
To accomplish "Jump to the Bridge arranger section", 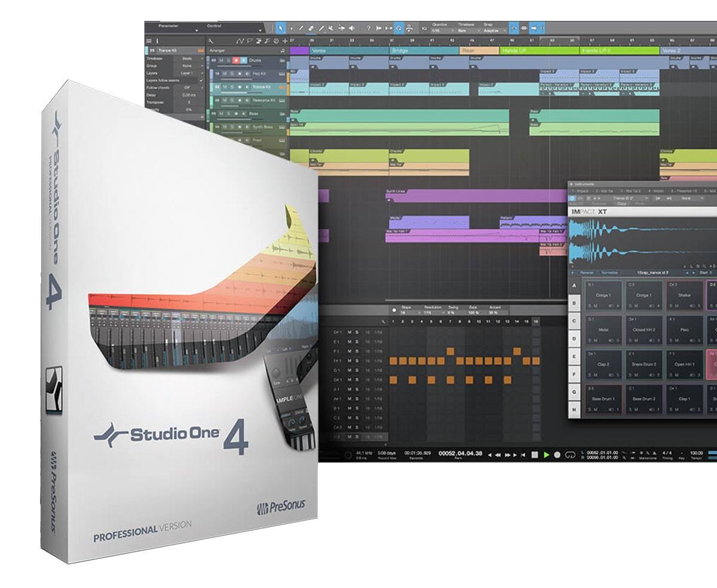I will pyautogui.click(x=423, y=51).
